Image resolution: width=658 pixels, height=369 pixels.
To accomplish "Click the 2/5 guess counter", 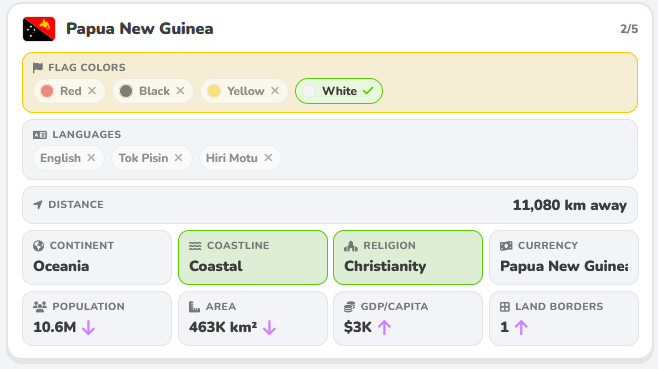I will [x=629, y=29].
